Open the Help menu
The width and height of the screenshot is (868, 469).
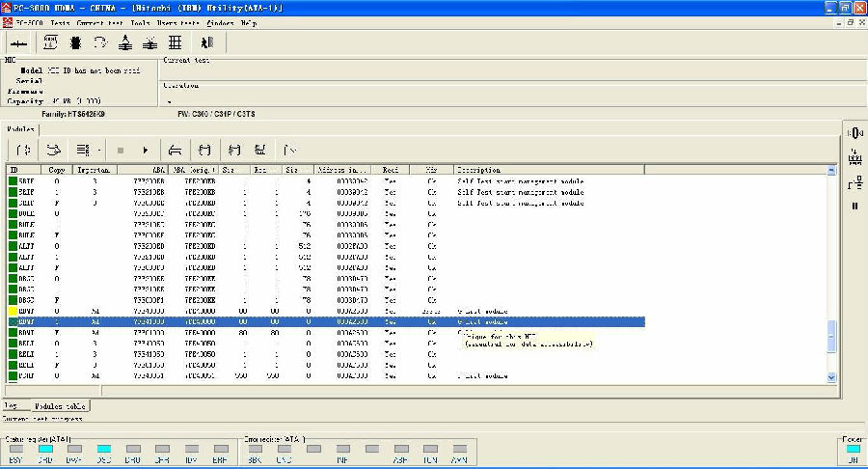point(249,23)
